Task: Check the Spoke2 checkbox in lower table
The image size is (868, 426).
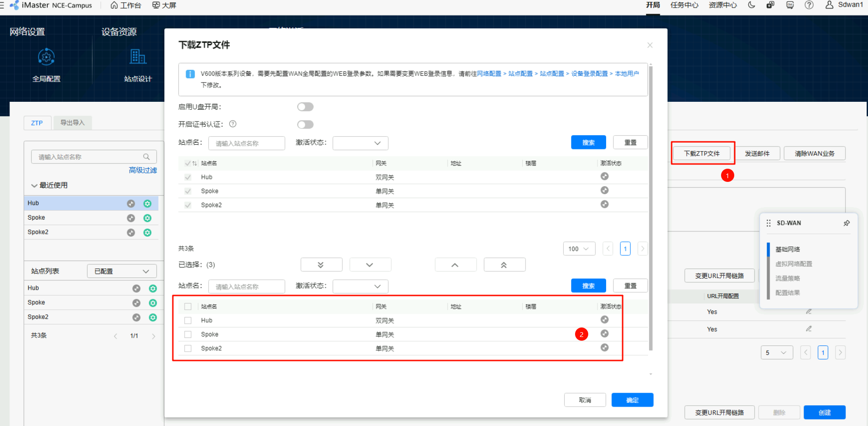Action: click(x=188, y=348)
